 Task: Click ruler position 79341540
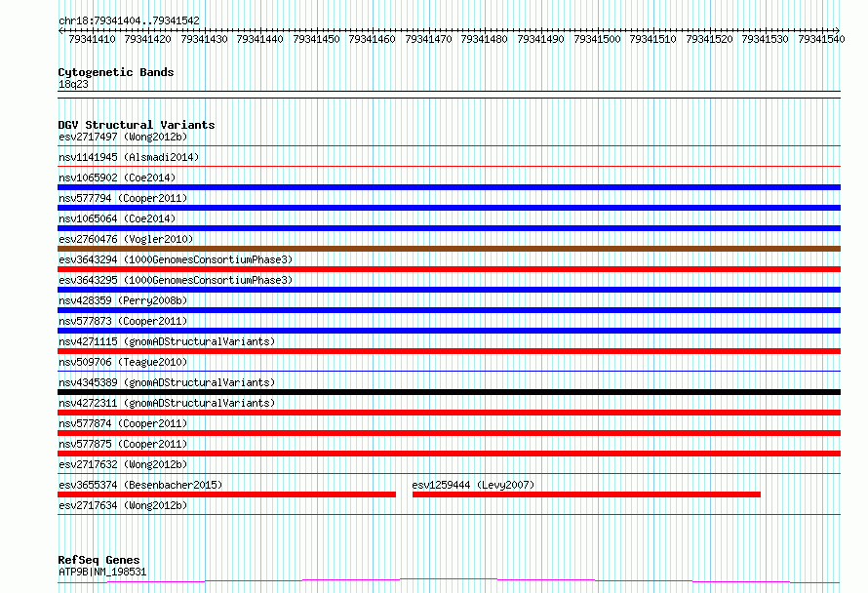click(821, 39)
